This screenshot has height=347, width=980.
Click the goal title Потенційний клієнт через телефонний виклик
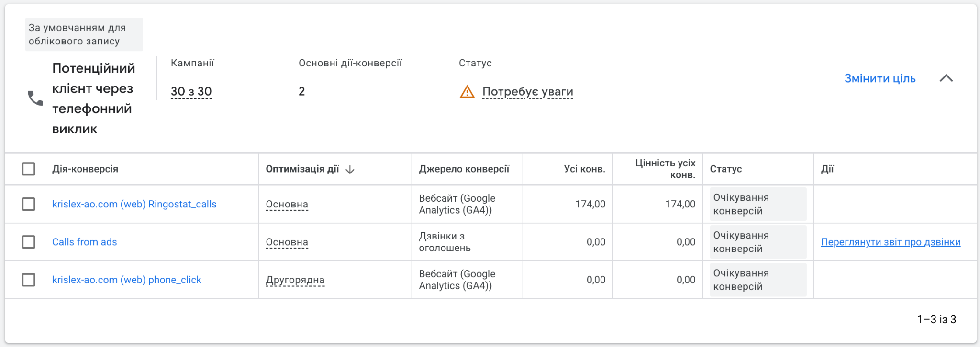94,98
